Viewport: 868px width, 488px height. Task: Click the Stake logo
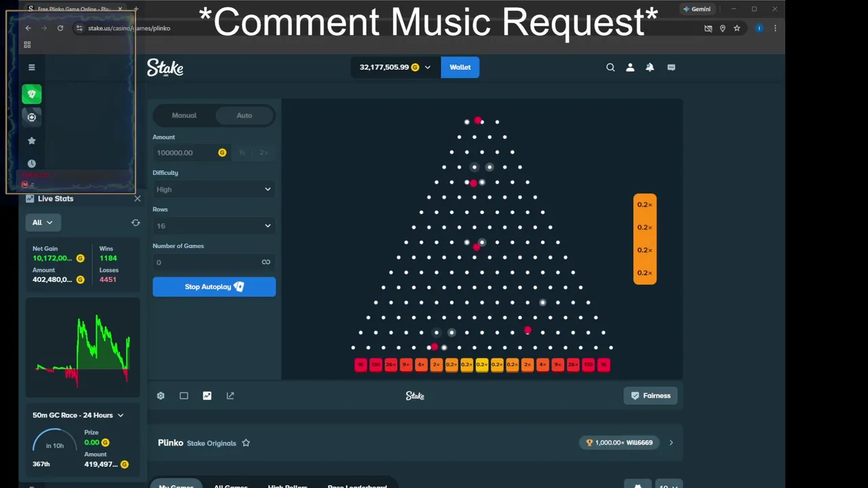[x=165, y=68]
